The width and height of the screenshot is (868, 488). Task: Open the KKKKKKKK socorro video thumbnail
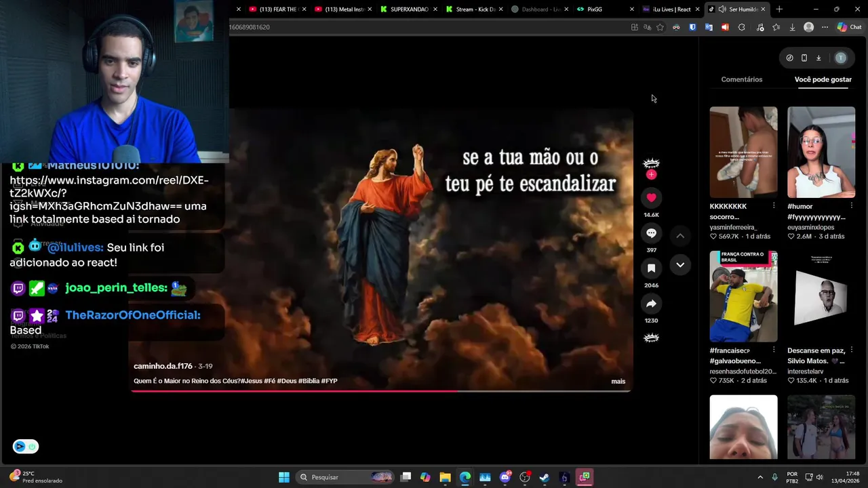(x=743, y=152)
